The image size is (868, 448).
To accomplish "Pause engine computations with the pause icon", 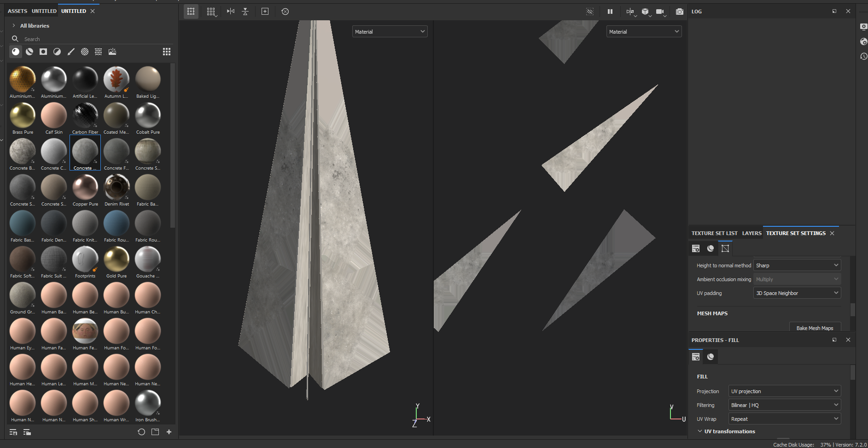I will click(x=610, y=12).
